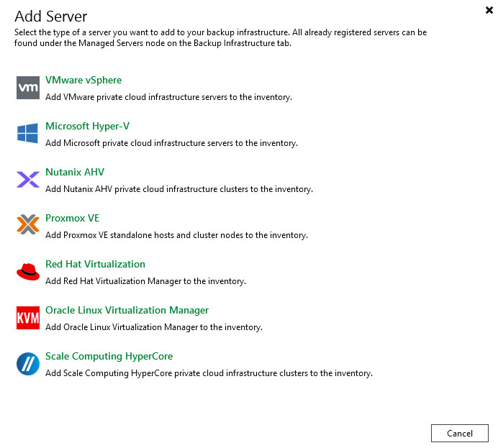This screenshot has width=498, height=448.
Task: Open the Nutanix AHV option
Action: (75, 172)
